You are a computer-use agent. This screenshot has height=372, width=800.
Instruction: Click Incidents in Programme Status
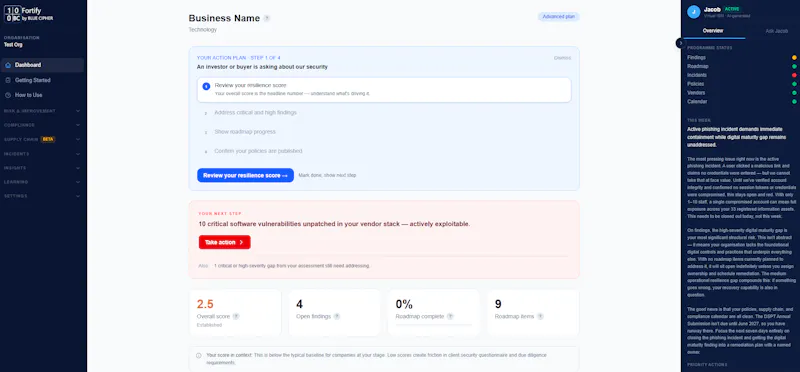click(x=697, y=75)
